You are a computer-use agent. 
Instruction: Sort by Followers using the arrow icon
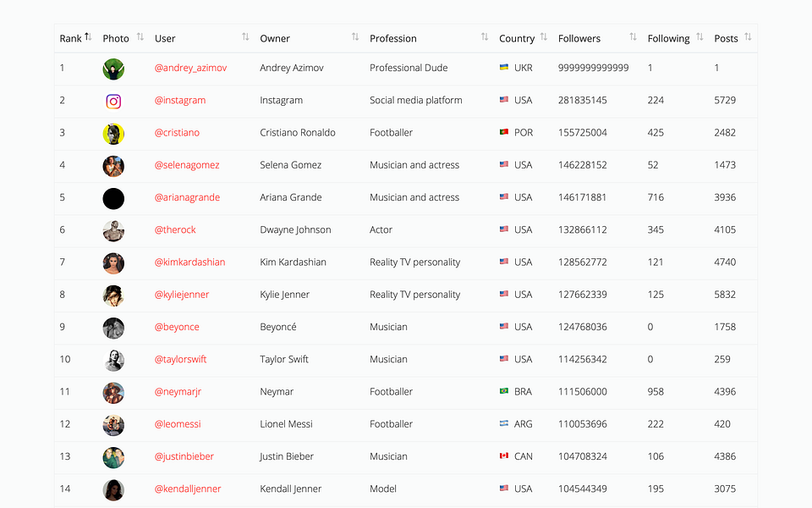pos(633,36)
